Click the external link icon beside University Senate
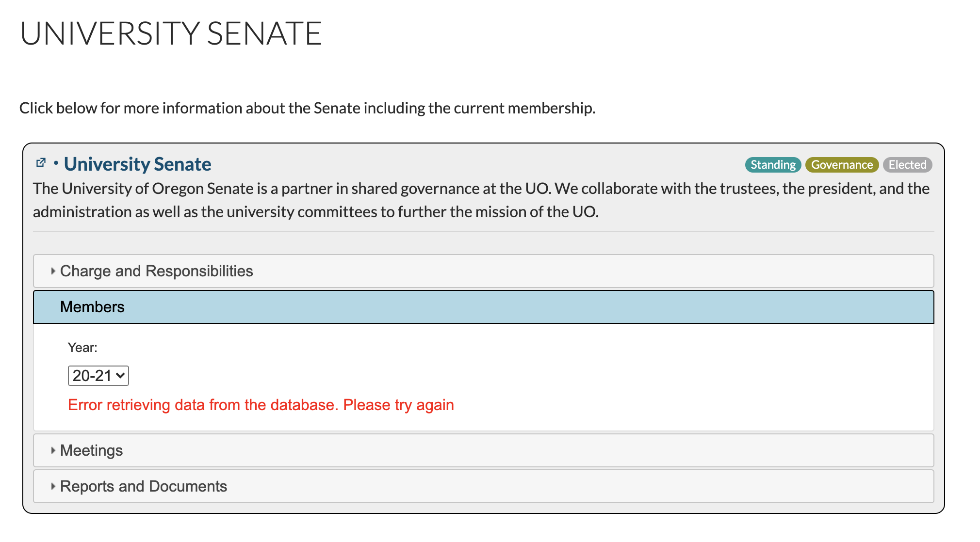 [41, 163]
